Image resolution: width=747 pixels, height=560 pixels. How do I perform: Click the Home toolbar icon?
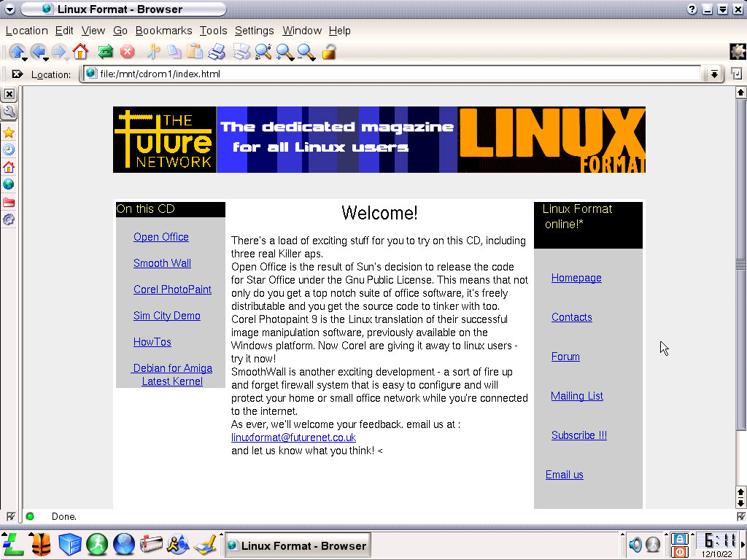tap(80, 52)
